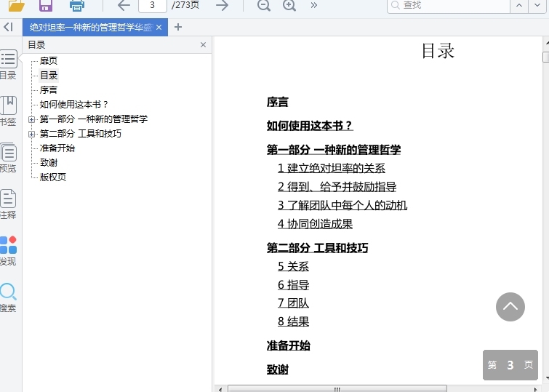This screenshot has height=392, width=549.
Task: Open link 6 指导
Action: tap(294, 285)
